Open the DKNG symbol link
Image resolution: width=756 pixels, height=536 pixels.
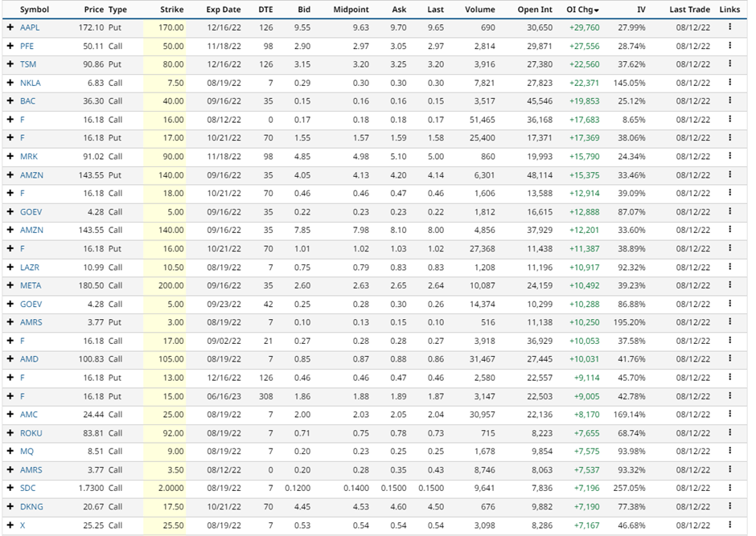(x=31, y=506)
